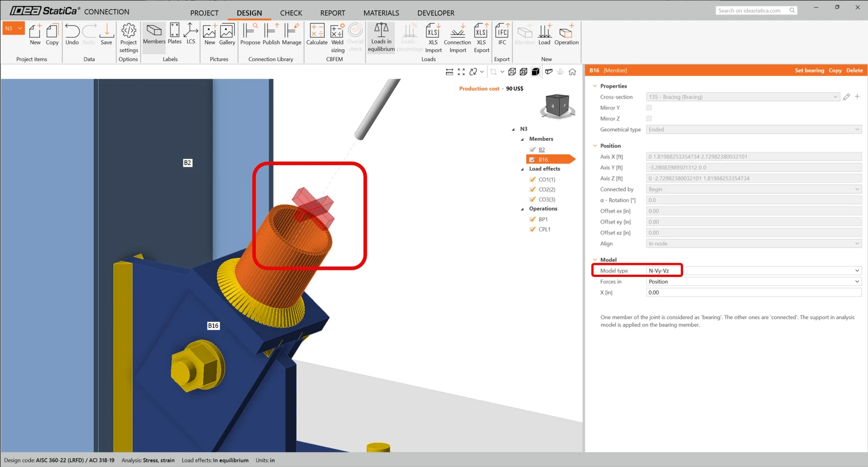Open Connection Import

[x=457, y=38]
